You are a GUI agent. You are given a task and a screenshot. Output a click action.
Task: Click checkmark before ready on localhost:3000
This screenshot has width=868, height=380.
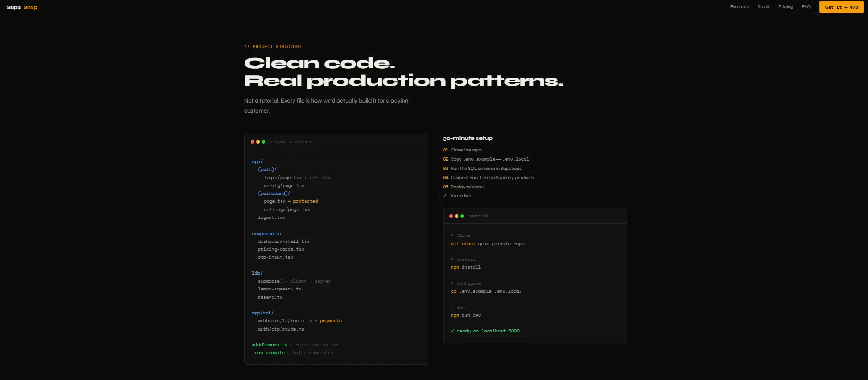[452, 331]
